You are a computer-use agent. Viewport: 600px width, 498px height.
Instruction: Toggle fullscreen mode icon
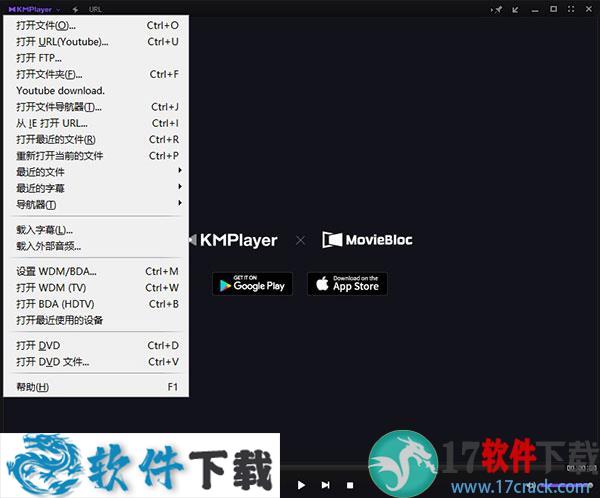tap(571, 9)
